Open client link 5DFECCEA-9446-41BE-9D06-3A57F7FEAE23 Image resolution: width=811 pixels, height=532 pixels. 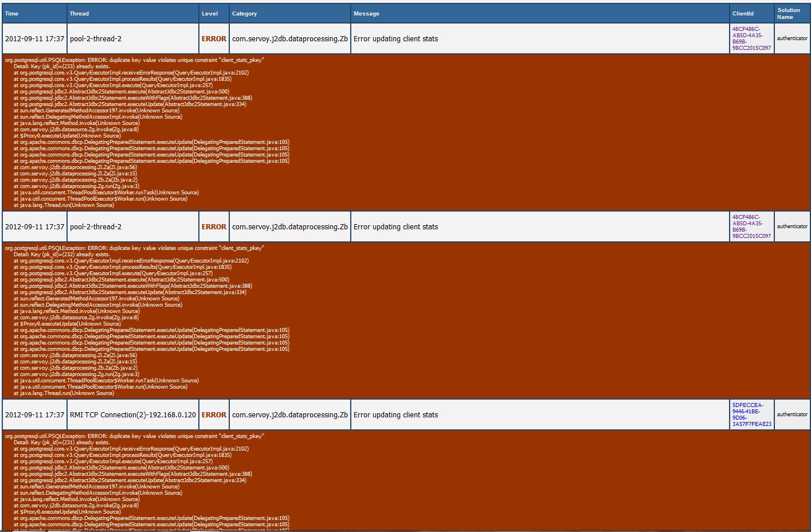pos(751,414)
